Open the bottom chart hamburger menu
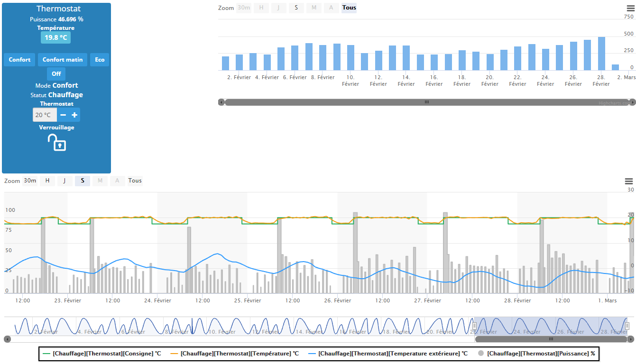Image resolution: width=636 pixels, height=364 pixels. (629, 181)
